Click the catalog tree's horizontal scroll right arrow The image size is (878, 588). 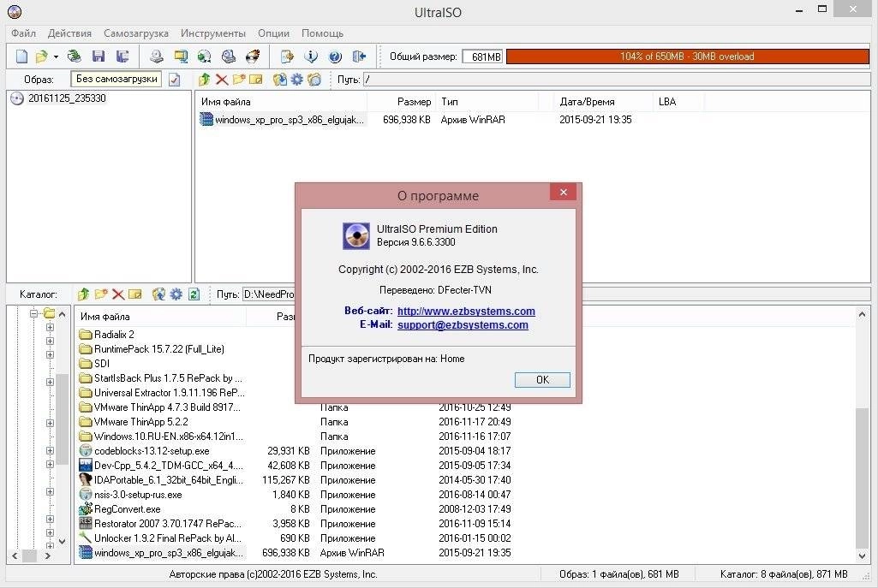[x=48, y=556]
